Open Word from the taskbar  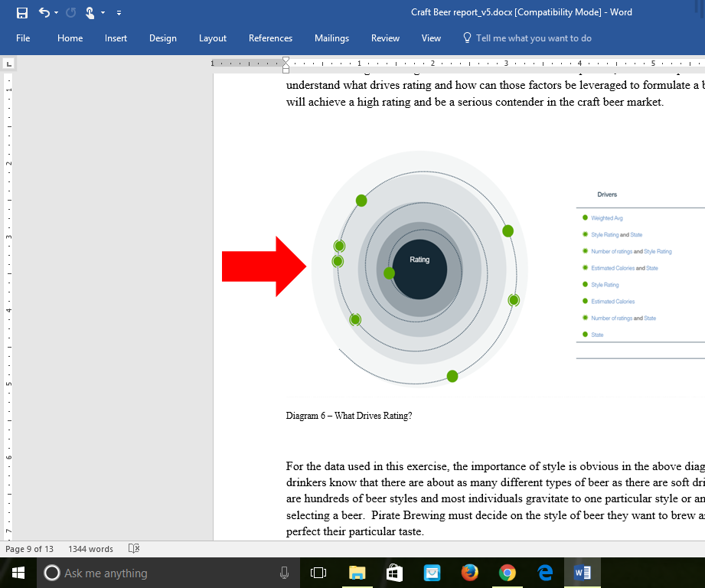[582, 572]
